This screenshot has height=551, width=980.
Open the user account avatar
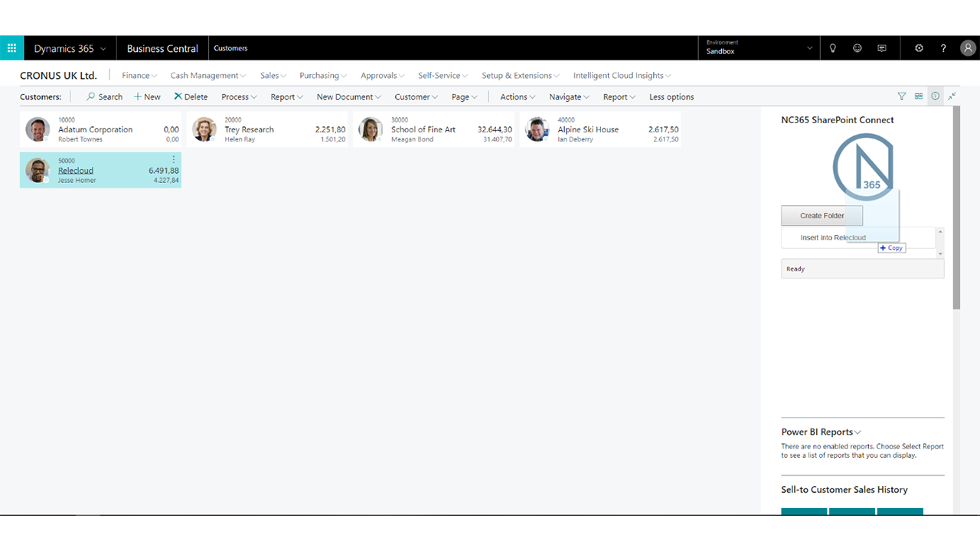click(x=968, y=48)
